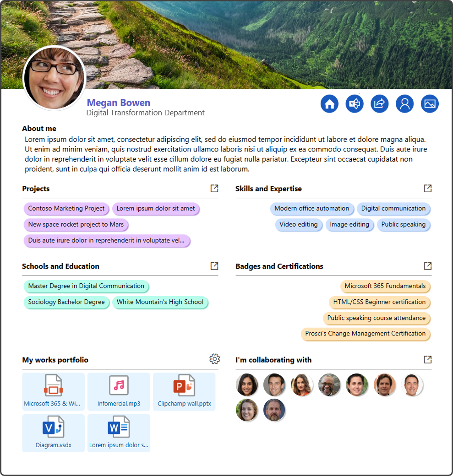Open Clipchamp wall.pptx presentation
453x476 pixels.
tap(184, 392)
